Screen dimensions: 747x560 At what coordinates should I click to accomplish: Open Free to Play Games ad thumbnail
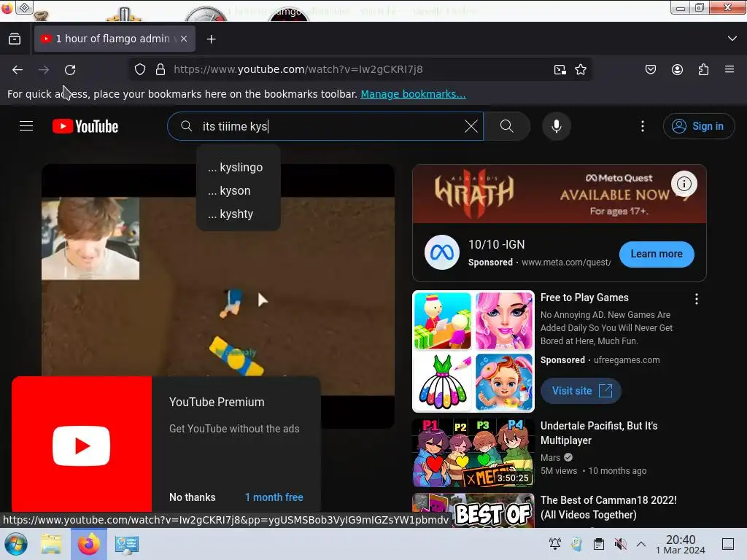click(x=473, y=351)
